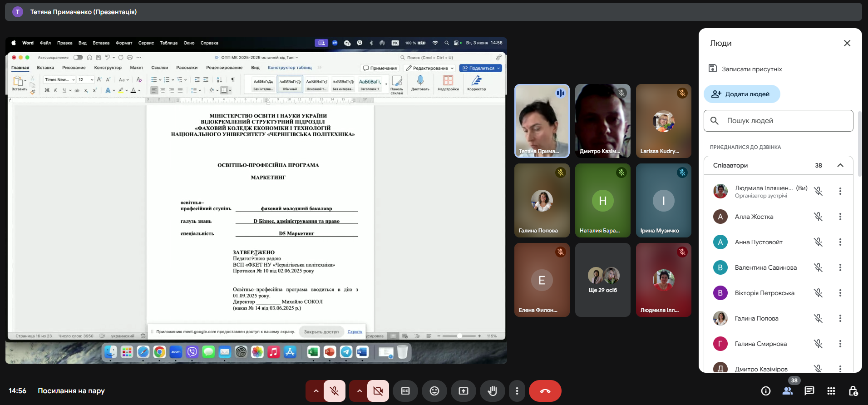The image size is (868, 405).
Task: Click Додати людей button
Action: click(x=741, y=94)
